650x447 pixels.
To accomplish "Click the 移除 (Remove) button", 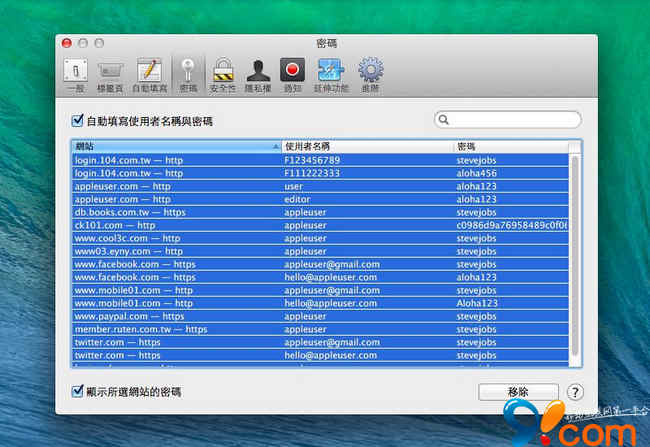I will [x=518, y=392].
